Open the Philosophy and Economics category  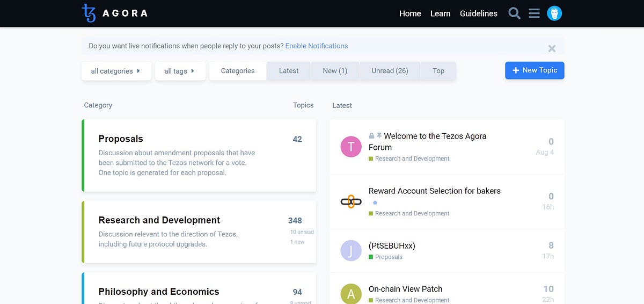click(159, 292)
